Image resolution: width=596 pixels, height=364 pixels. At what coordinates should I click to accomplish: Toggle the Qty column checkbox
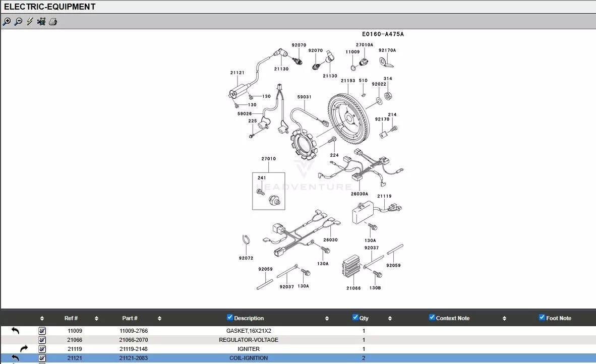355,318
